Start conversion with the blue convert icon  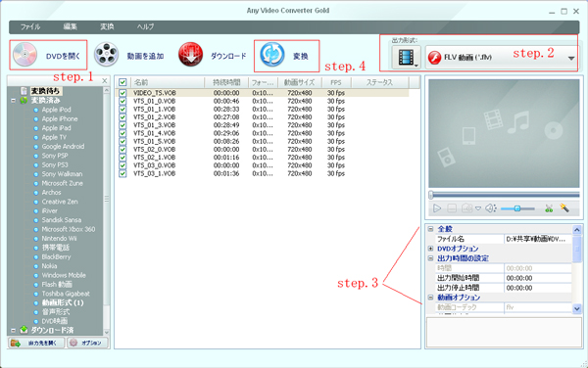[272, 55]
